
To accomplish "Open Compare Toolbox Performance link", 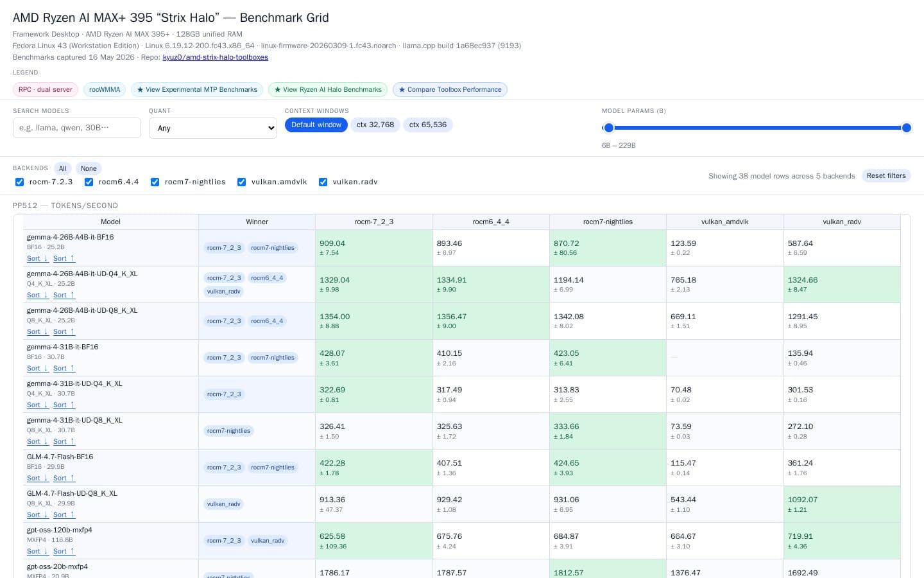I will click(450, 90).
